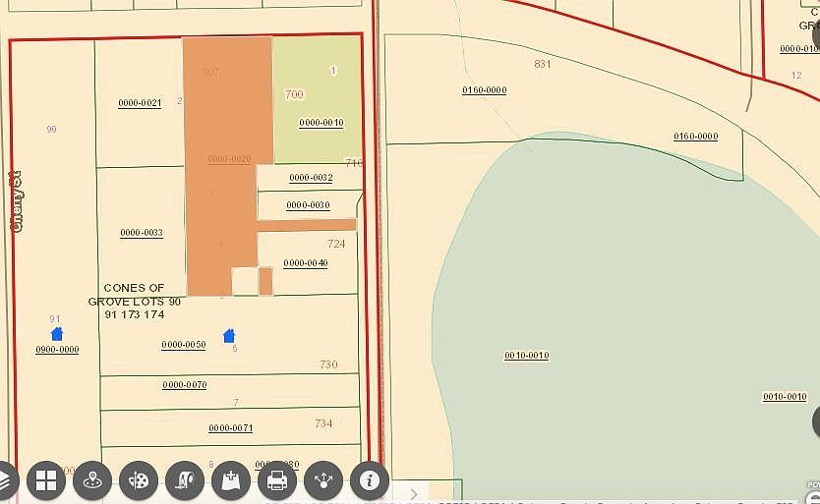Click parcel label 0000-0033
The height and width of the screenshot is (504, 820).
click(142, 233)
